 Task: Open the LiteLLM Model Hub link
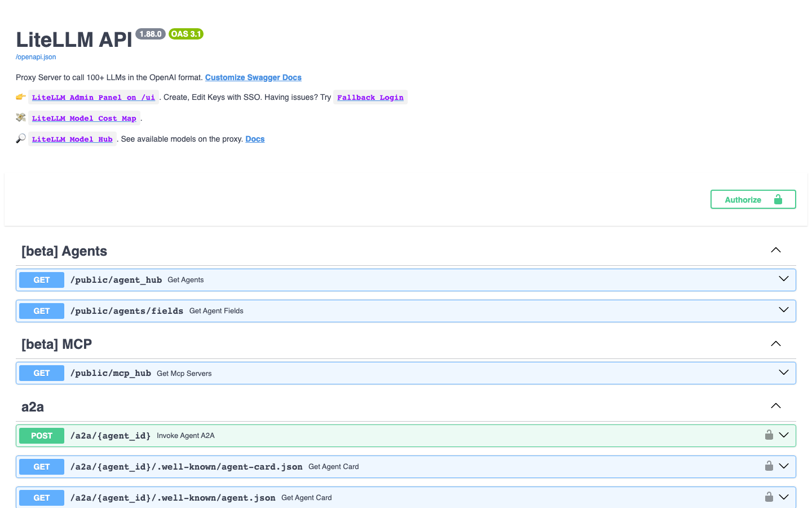tap(72, 139)
